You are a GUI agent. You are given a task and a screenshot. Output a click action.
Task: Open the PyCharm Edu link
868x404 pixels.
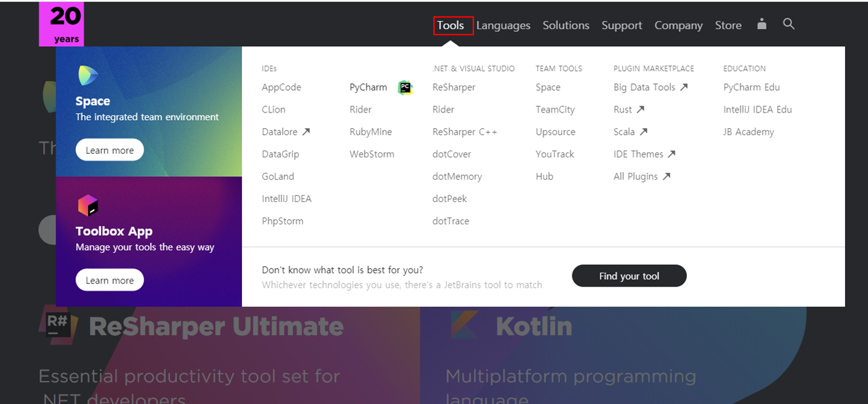(751, 87)
